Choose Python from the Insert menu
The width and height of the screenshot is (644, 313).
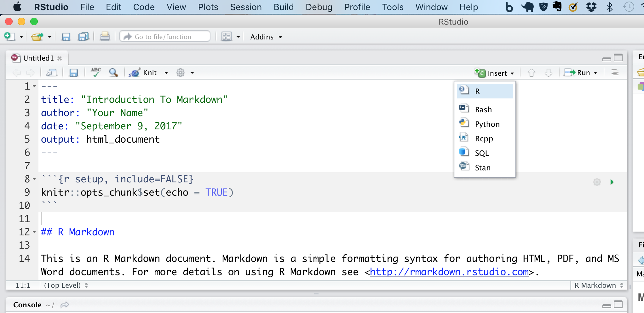click(x=485, y=124)
